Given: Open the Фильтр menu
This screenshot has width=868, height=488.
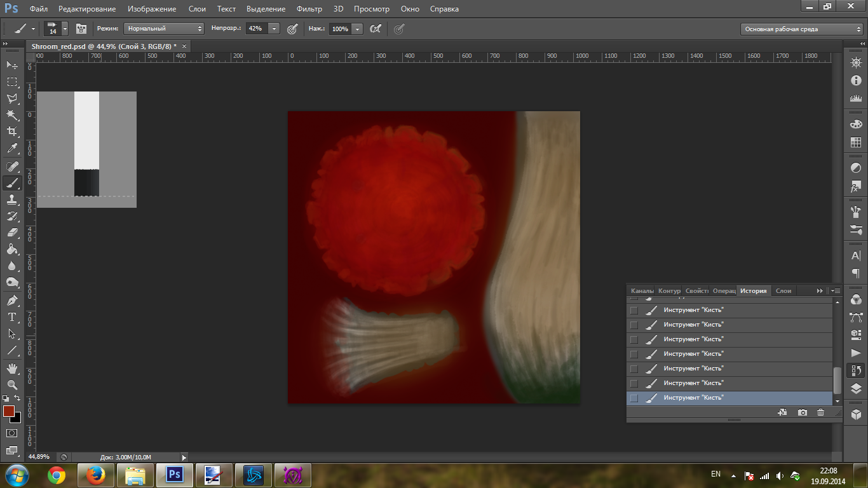Looking at the screenshot, I should [309, 9].
